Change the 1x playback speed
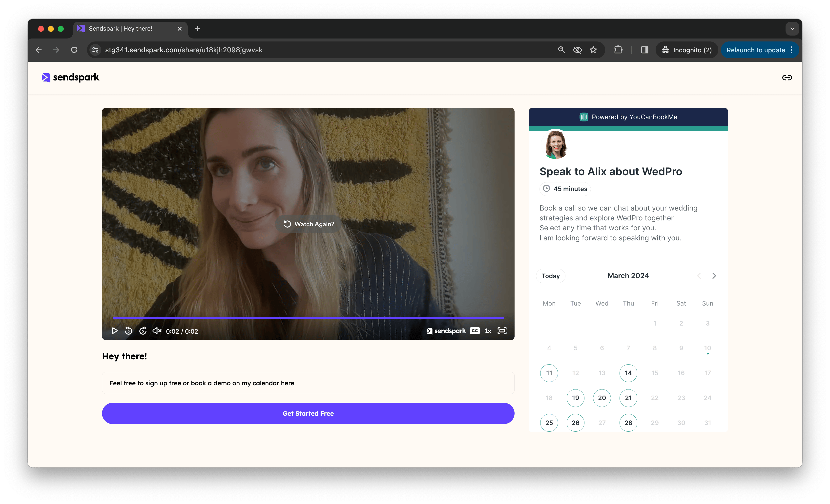 click(488, 331)
